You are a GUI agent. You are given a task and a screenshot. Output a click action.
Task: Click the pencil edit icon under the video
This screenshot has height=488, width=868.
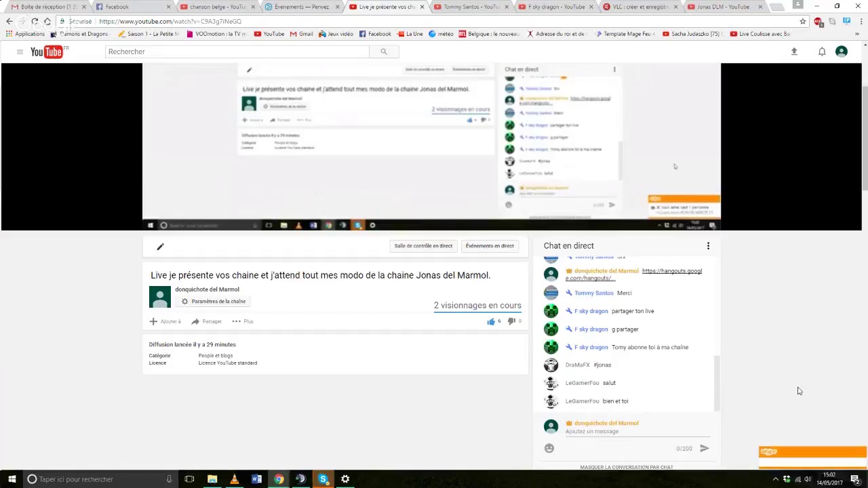pyautogui.click(x=160, y=247)
